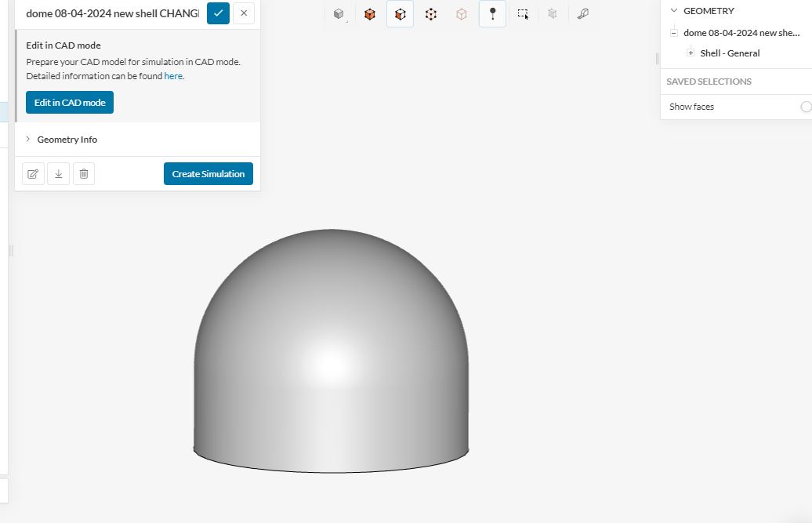Open the 'here' documentation link

coord(173,75)
